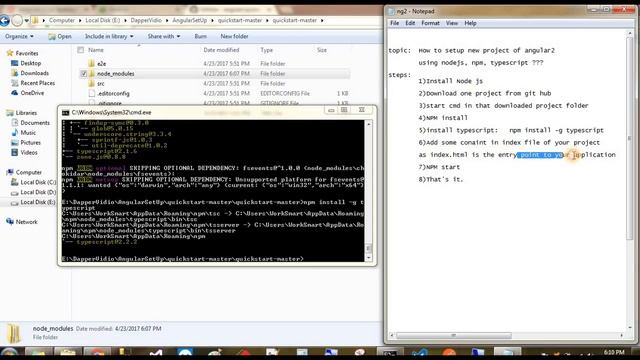
Task: Open Notepad File menu
Action: 394,23
